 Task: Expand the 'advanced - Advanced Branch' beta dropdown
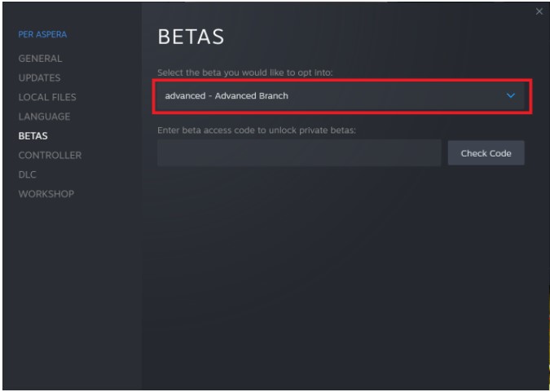coord(341,96)
